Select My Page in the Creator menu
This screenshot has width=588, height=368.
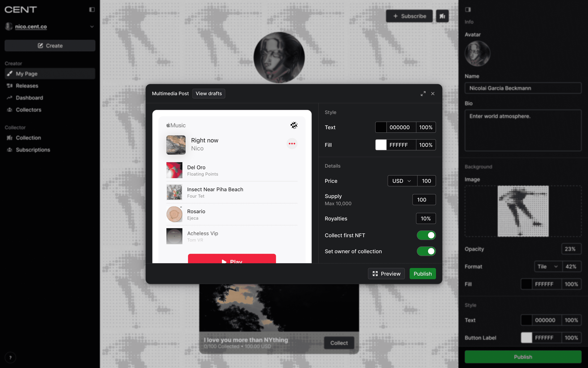pos(26,74)
